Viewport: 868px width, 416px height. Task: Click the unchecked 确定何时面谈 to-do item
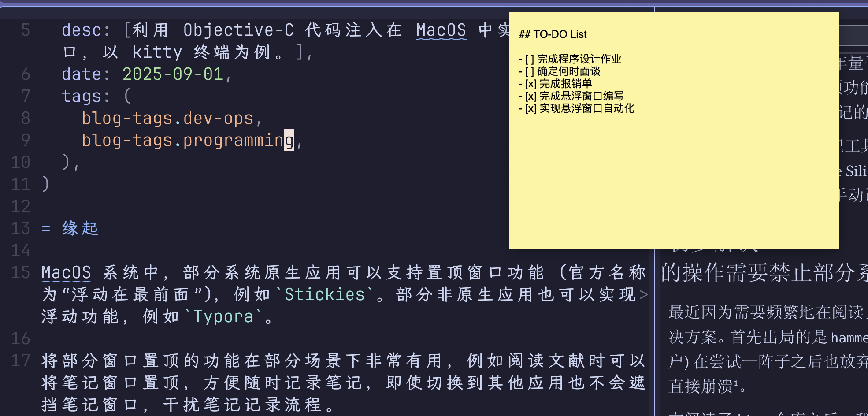[x=560, y=71]
